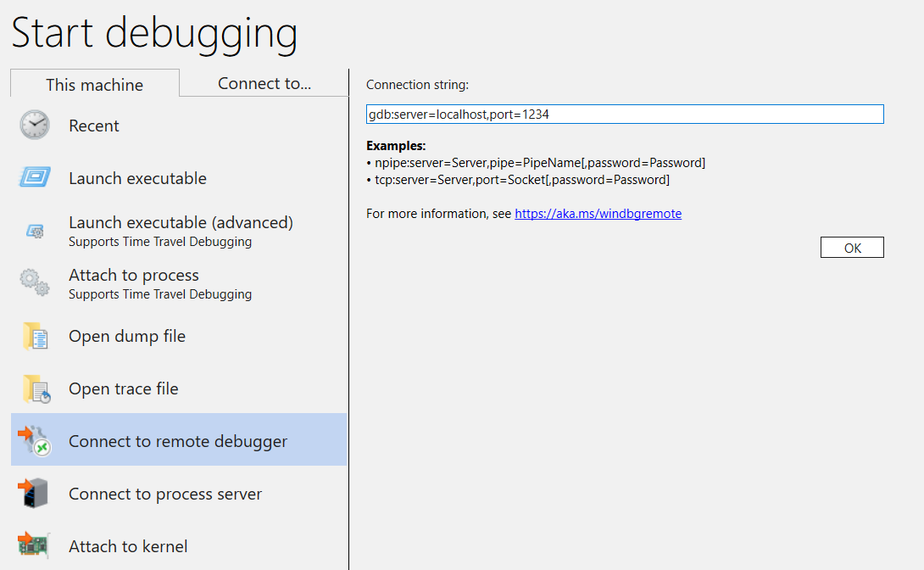The width and height of the screenshot is (924, 570).
Task: Click the Attach to kernel icon
Action: point(32,546)
